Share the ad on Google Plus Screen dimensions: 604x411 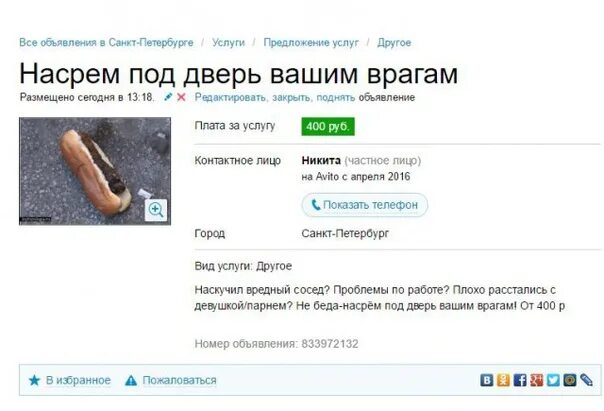point(537,380)
